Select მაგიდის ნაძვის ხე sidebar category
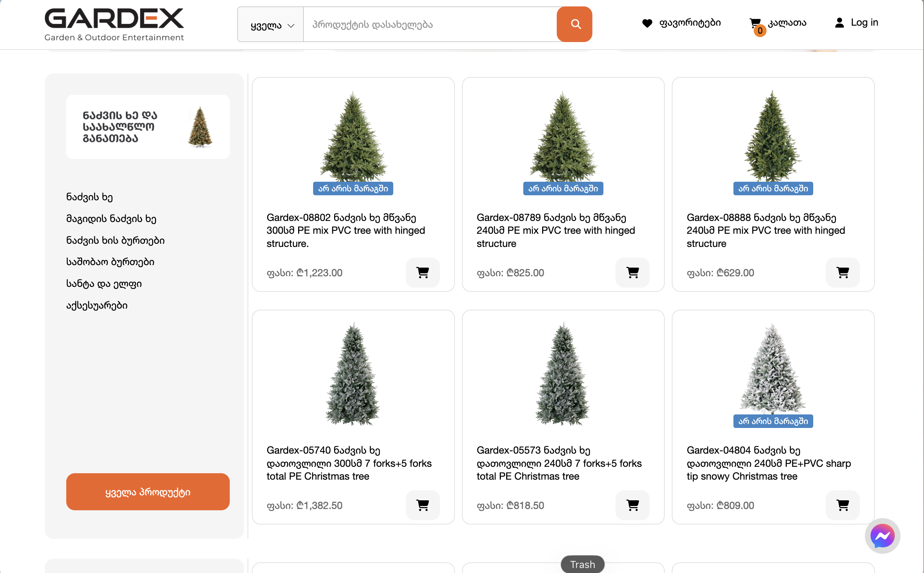The width and height of the screenshot is (924, 573). (111, 219)
